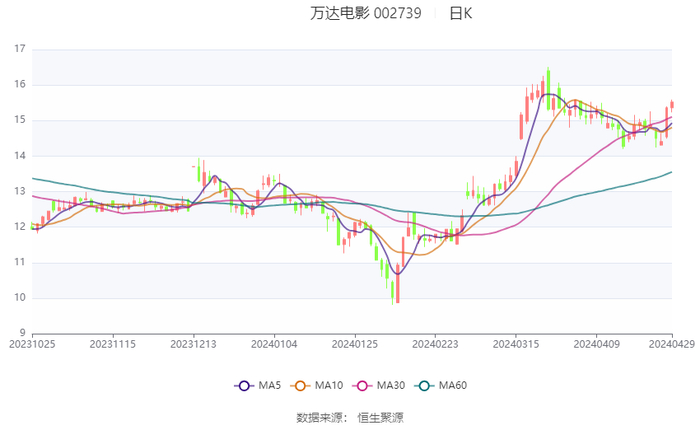Click the 20240104 date label
700x426 pixels.
[274, 344]
